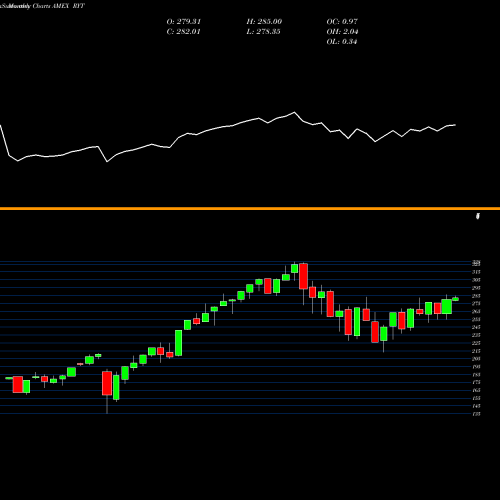The height and width of the screenshot is (500, 500).
Task: Click the 285 price axis label
Action: 476,296
